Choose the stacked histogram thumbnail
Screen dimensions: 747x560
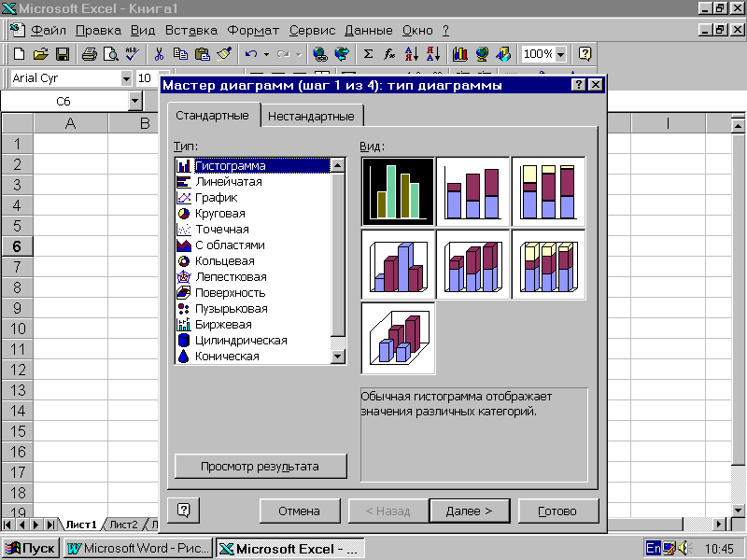coord(473,191)
